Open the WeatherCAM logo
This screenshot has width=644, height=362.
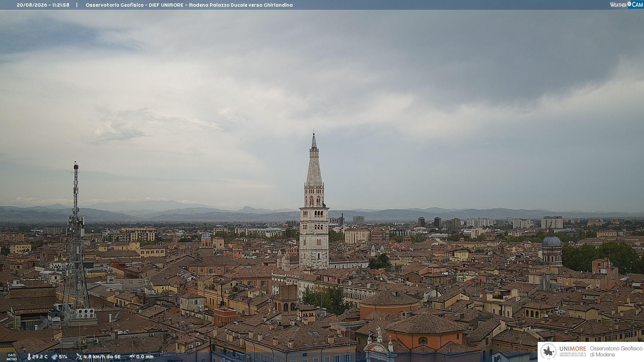pos(627,4)
